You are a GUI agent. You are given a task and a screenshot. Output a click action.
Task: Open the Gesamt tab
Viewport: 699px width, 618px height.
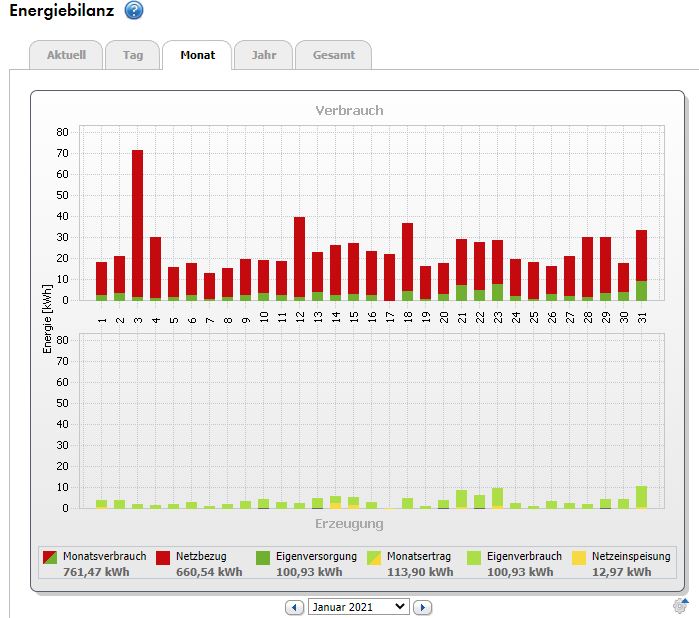[x=333, y=55]
